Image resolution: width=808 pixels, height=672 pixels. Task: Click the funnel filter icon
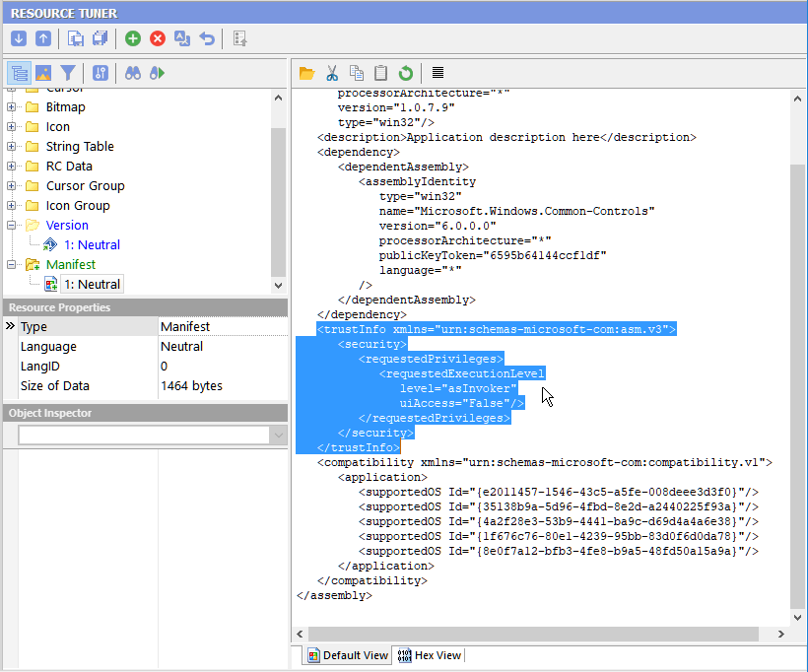click(68, 73)
